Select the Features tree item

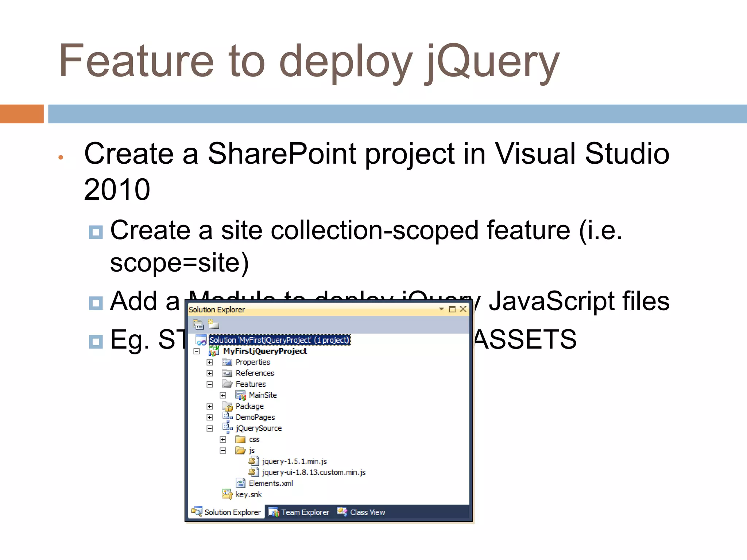click(x=251, y=384)
